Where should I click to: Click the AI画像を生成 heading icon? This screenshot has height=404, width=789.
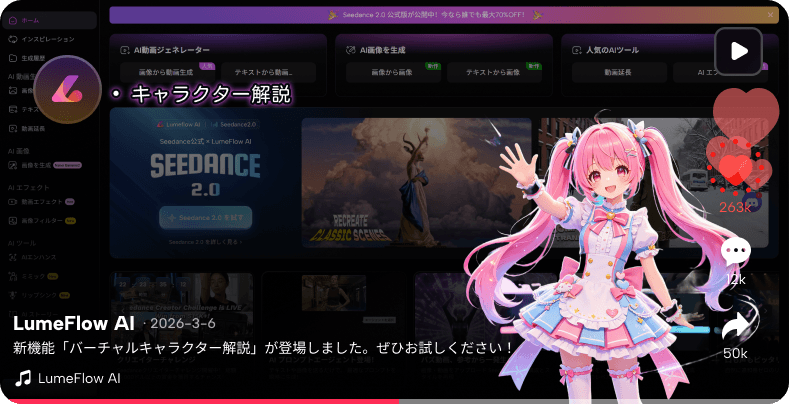(x=351, y=50)
